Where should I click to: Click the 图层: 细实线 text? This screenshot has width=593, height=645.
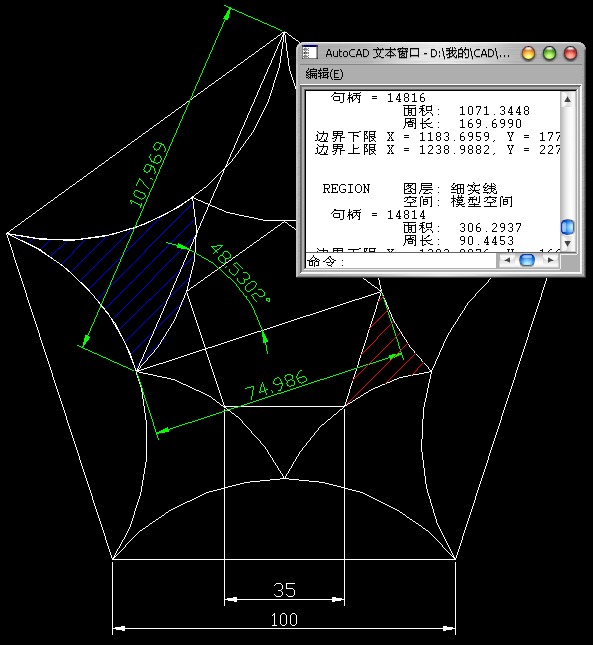pyautogui.click(x=450, y=188)
